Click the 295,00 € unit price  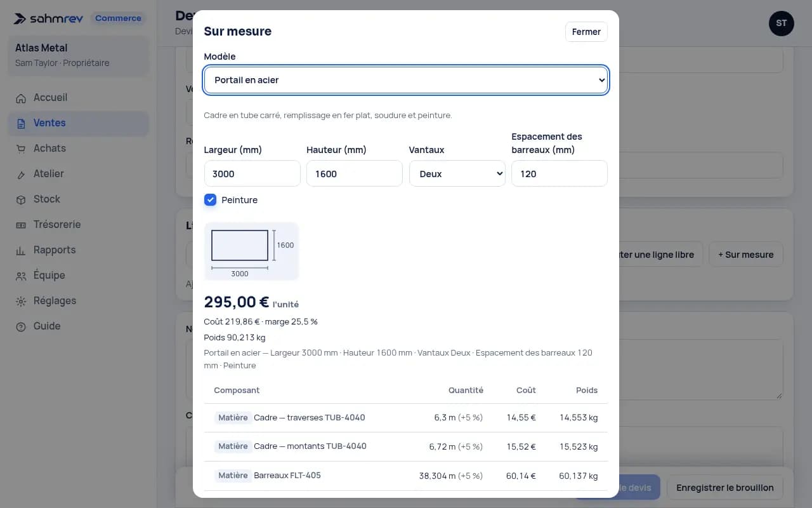coord(237,302)
